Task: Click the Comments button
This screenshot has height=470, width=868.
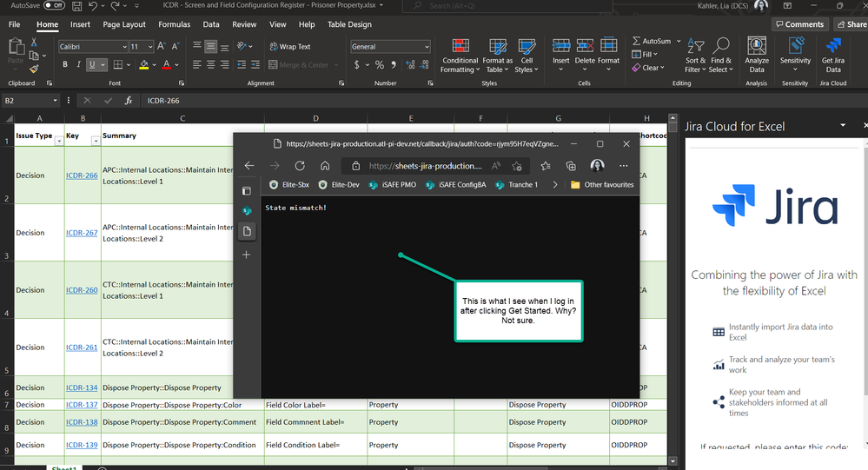Action: (799, 24)
